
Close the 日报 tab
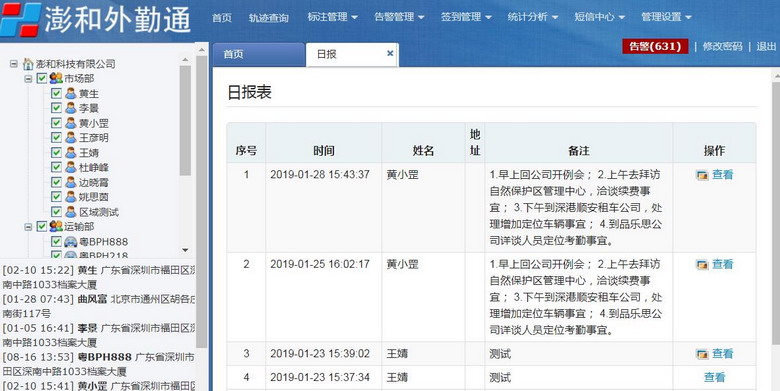point(390,53)
